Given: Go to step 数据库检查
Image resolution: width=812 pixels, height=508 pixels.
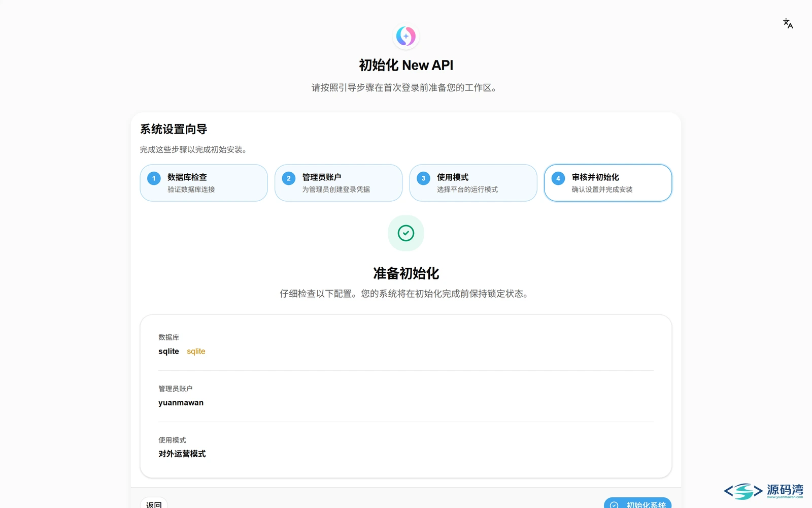Looking at the screenshot, I should [x=204, y=183].
